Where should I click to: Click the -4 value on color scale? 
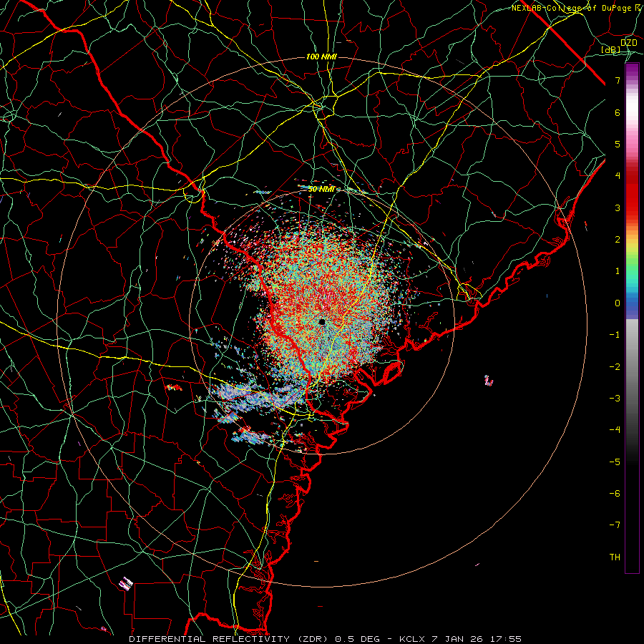coord(615,430)
